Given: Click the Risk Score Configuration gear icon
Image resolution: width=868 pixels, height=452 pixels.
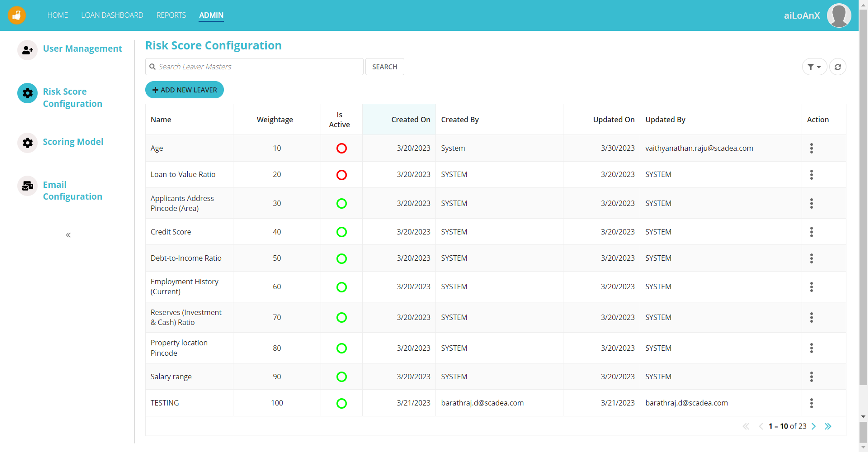Looking at the screenshot, I should pyautogui.click(x=27, y=93).
